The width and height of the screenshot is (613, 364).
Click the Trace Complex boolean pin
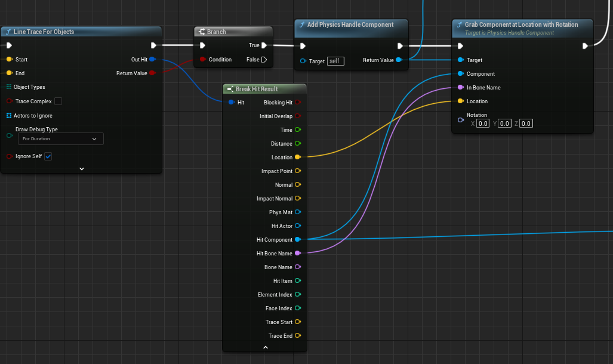pos(10,101)
